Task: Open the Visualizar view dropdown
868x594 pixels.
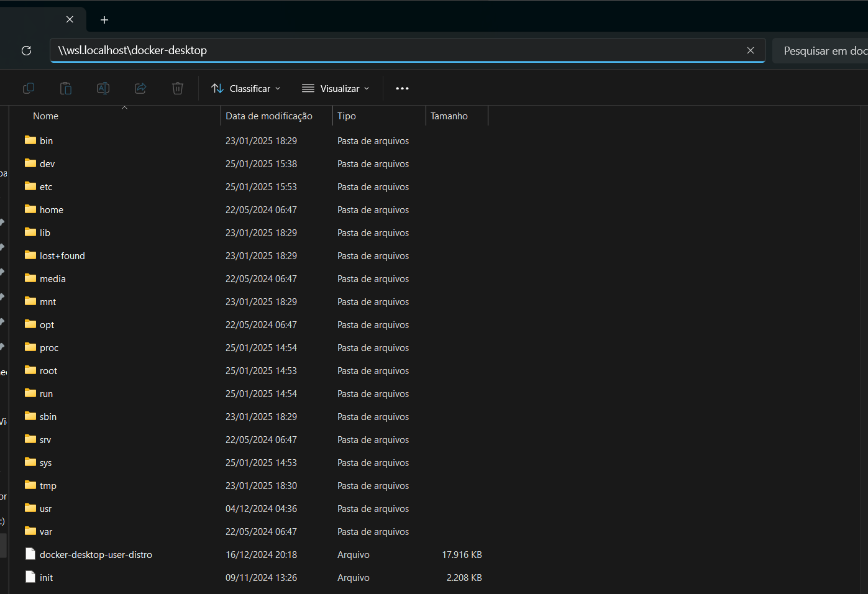Action: point(336,88)
